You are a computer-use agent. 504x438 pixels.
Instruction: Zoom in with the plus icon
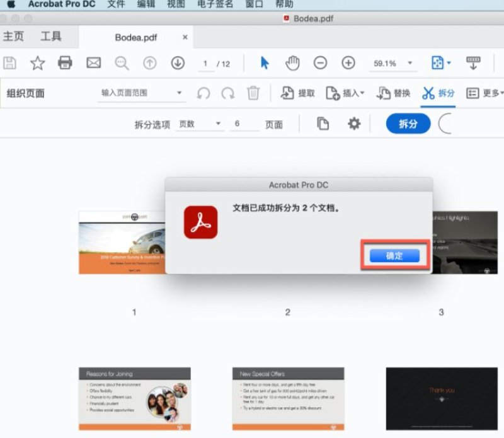pos(348,63)
